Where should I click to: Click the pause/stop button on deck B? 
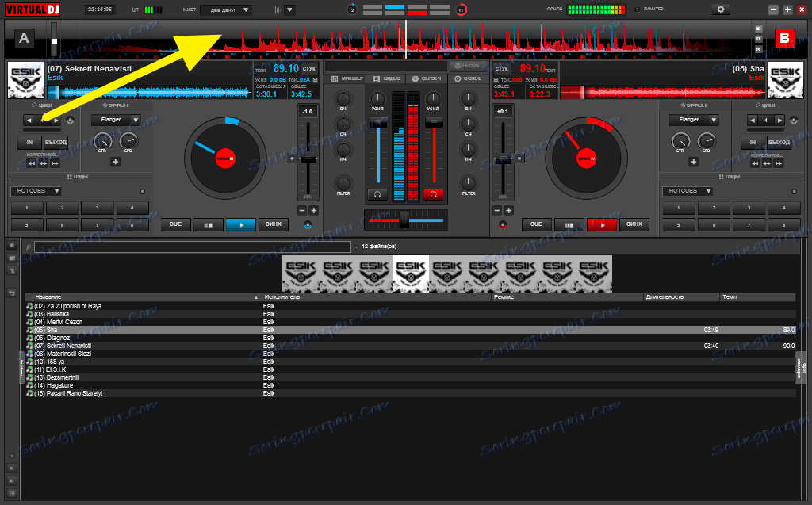pyautogui.click(x=569, y=225)
